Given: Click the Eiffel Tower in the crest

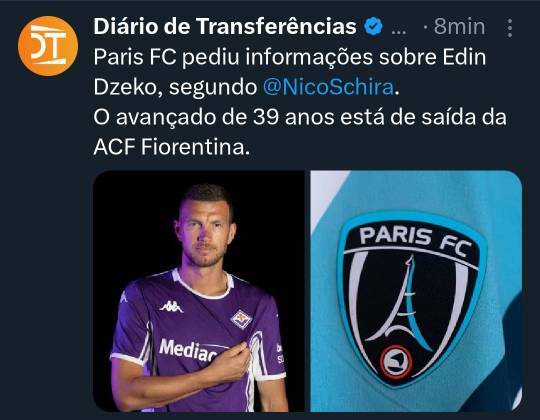Looking at the screenshot, I should tap(406, 298).
